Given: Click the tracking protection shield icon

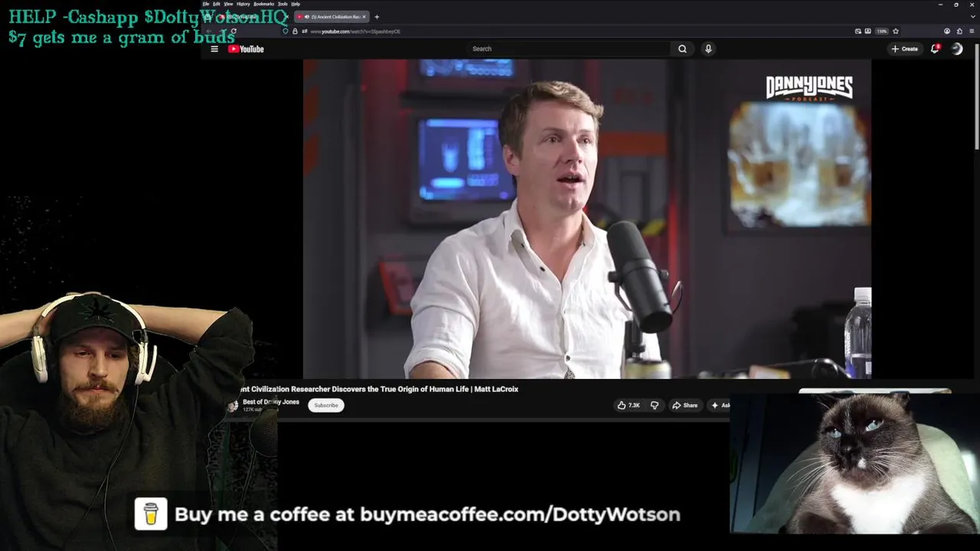Looking at the screenshot, I should [286, 31].
